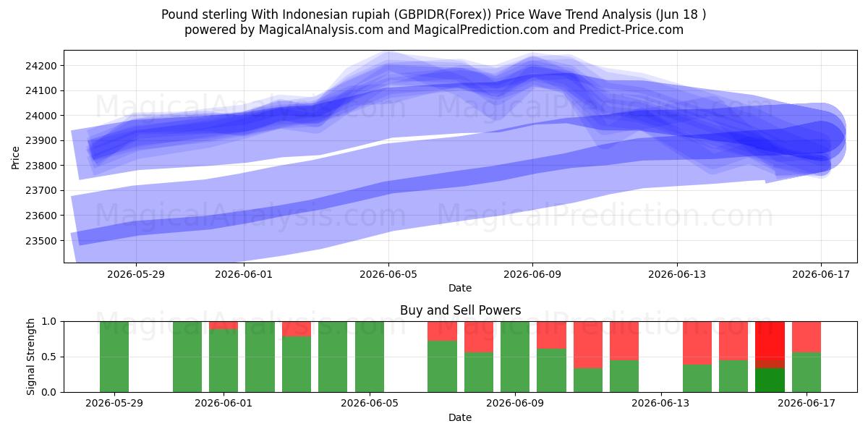The width and height of the screenshot is (868, 434).
Task: Select the full green bar for 2026-06-09
Action: pyautogui.click(x=515, y=357)
